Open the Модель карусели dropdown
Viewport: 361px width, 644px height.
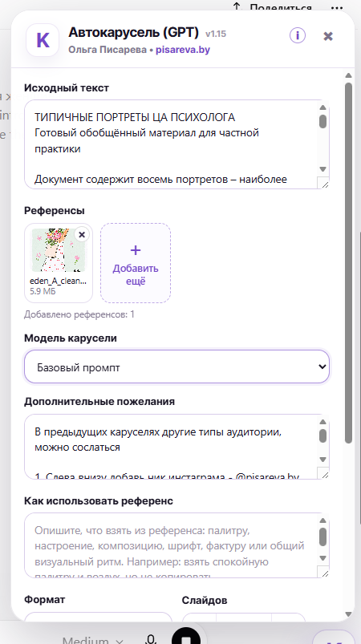click(x=177, y=367)
